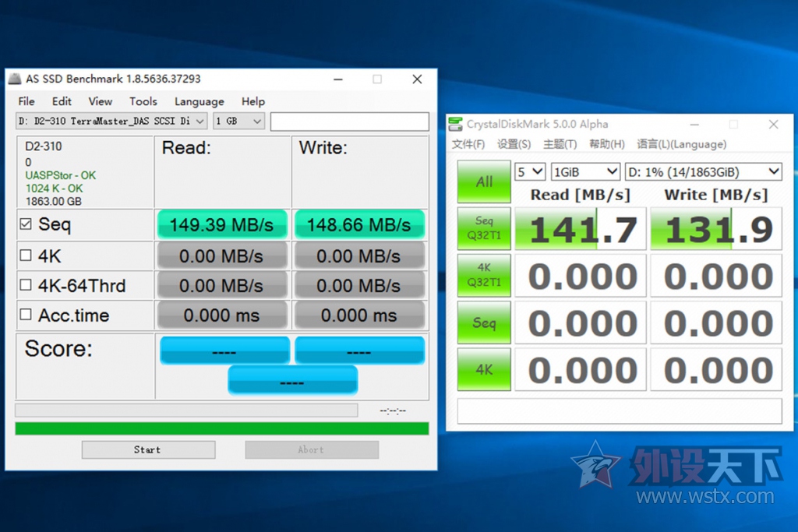Click the write score box in AS SSD
This screenshot has height=532, width=798.
coord(359,350)
